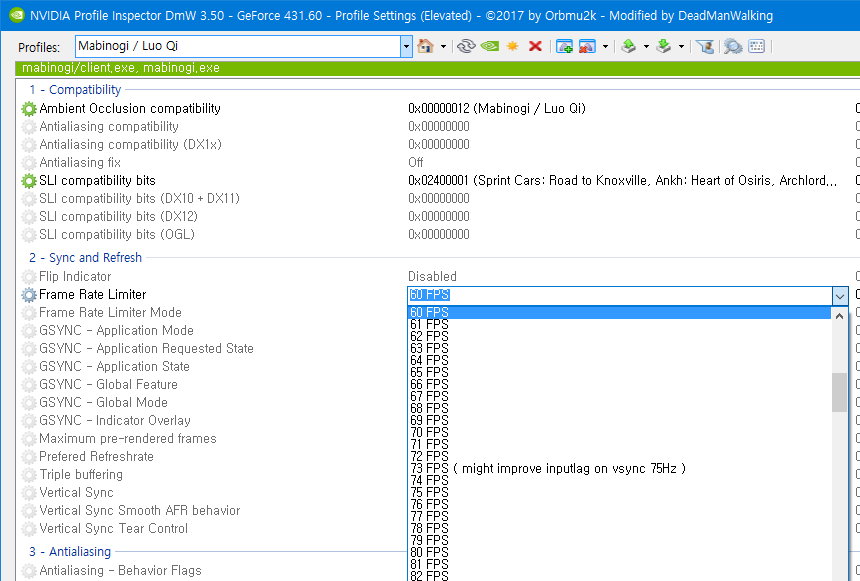The width and height of the screenshot is (860, 581).
Task: Go to the home global profile icon
Action: coord(425,46)
